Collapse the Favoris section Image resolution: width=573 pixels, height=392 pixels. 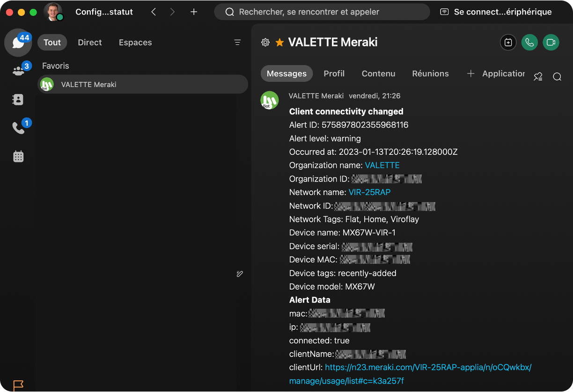click(x=55, y=65)
